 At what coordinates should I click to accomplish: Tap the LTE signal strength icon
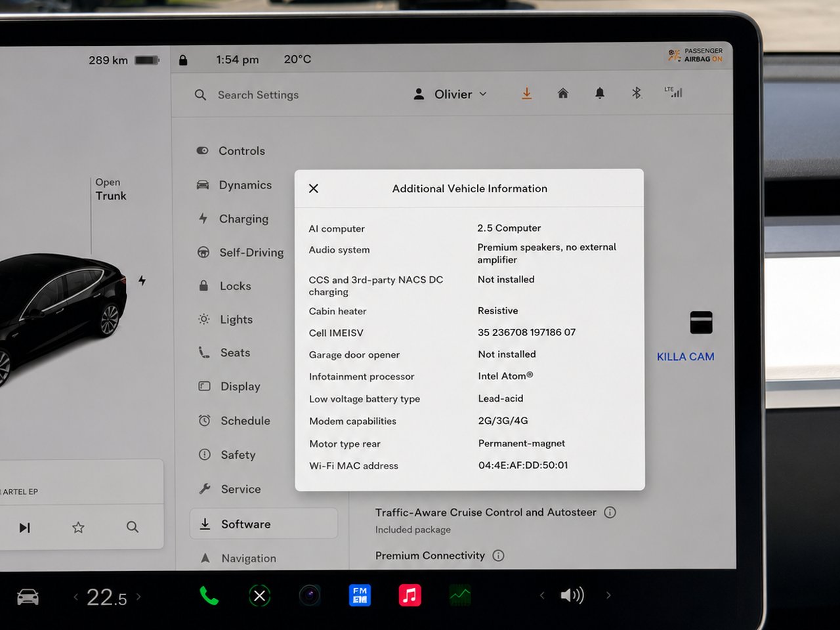click(x=673, y=93)
